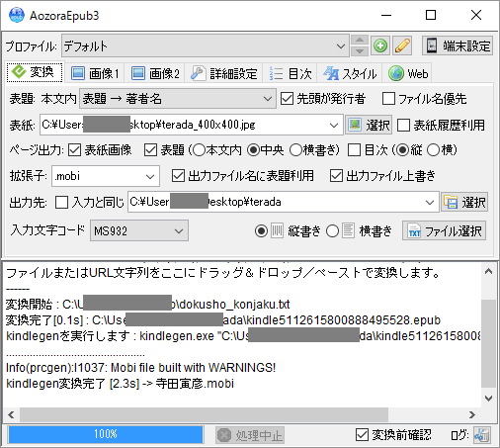Click the ログ clear log icon
Image resolution: width=500 pixels, height=448 pixels.
pyautogui.click(x=482, y=435)
